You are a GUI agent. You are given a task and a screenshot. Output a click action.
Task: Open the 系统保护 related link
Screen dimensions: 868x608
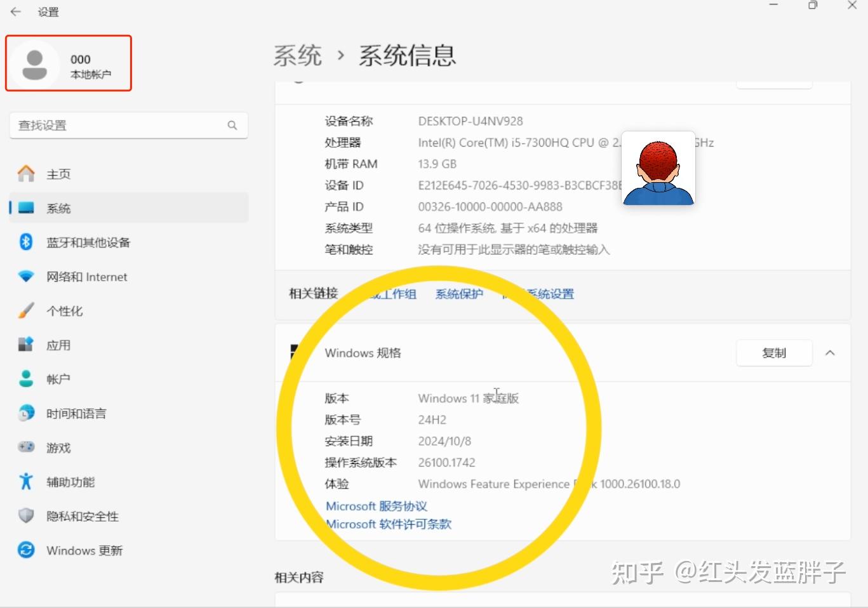click(459, 294)
